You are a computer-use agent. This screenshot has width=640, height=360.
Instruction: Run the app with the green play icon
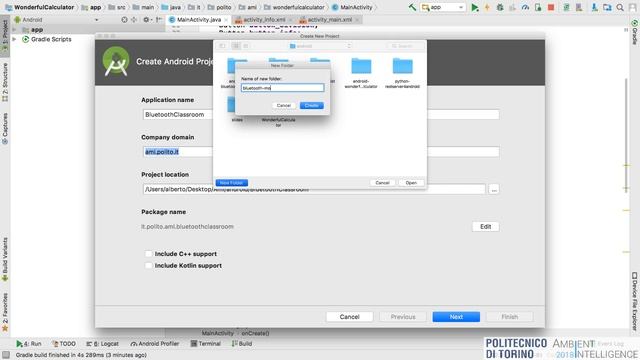click(475, 7)
